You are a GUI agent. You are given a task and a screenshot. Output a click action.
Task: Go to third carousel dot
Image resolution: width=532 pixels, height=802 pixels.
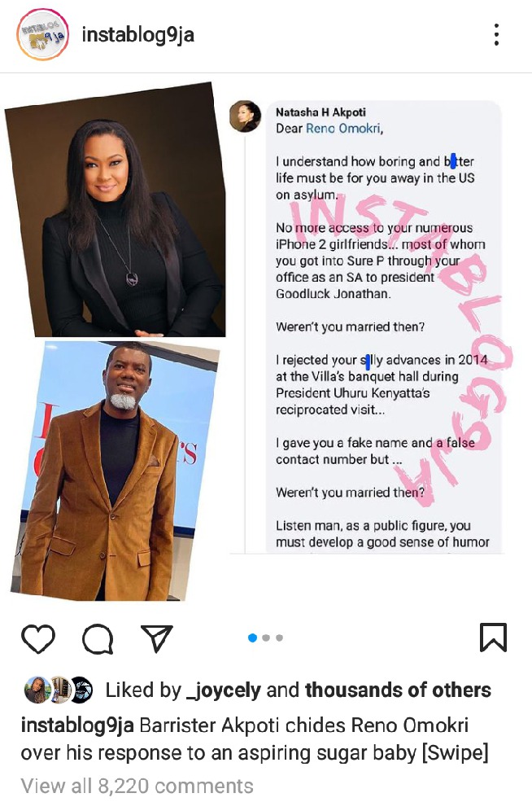coord(279,638)
